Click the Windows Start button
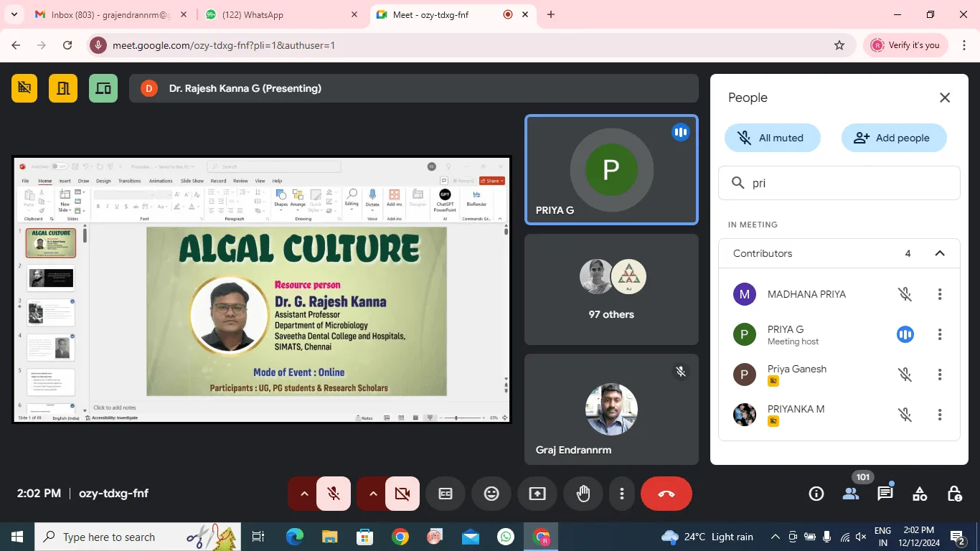This screenshot has width=980, height=551. (17, 537)
